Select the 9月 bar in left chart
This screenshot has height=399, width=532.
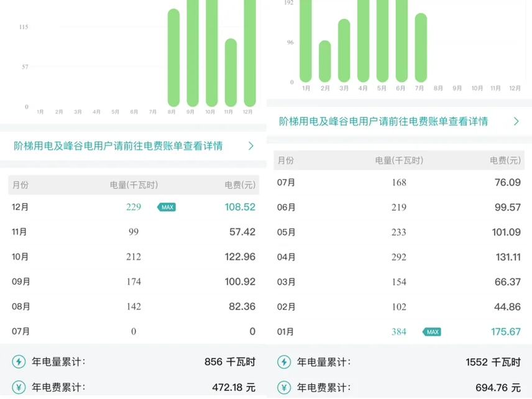(193, 53)
